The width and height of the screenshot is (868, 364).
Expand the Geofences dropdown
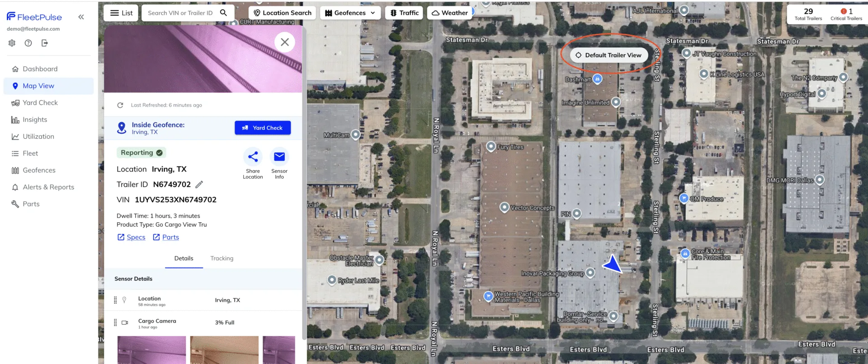(x=350, y=13)
